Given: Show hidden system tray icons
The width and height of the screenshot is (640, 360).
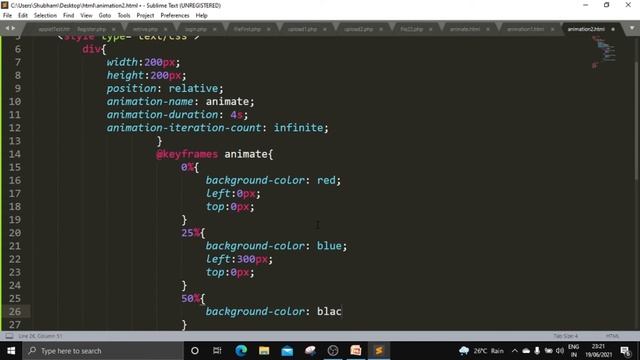Looking at the screenshot, I should pos(514,351).
